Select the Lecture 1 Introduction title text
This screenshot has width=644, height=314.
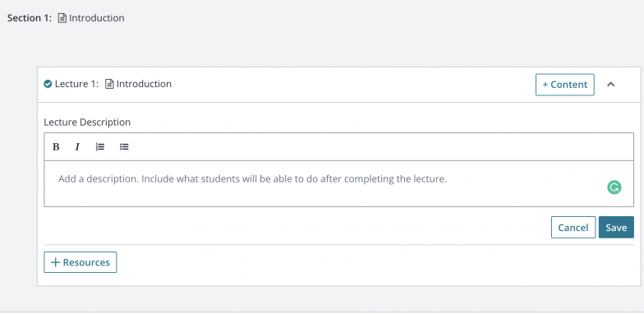coord(144,84)
